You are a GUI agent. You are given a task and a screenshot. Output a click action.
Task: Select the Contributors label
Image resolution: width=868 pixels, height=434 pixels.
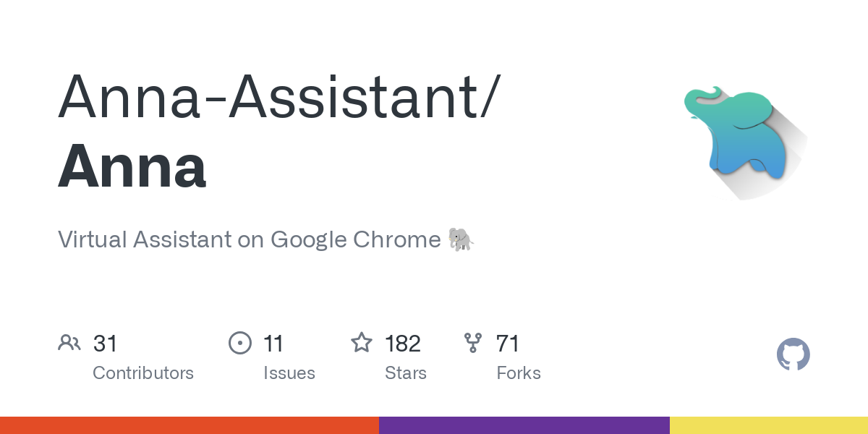tap(143, 373)
